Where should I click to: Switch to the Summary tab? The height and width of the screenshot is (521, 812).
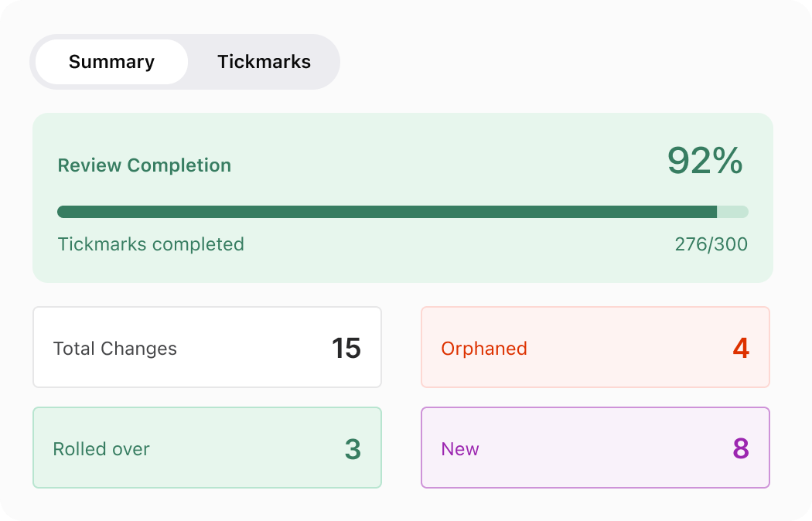coord(111,62)
